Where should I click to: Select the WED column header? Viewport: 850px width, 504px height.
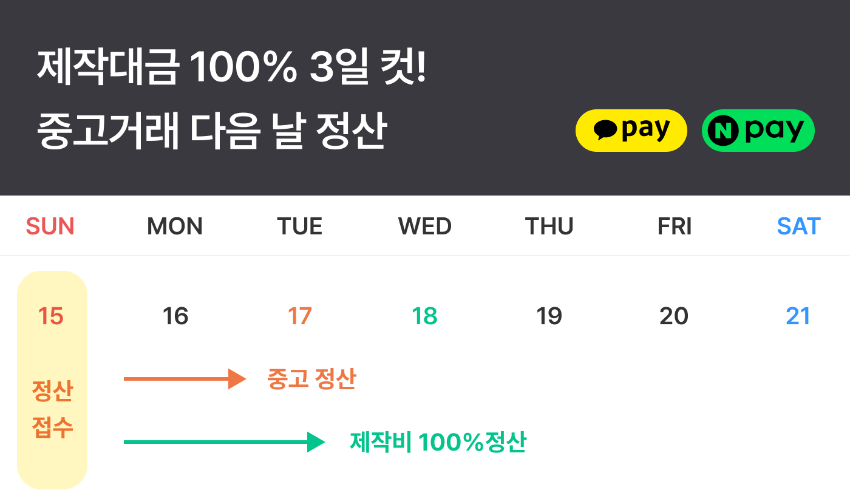pyautogui.click(x=425, y=226)
